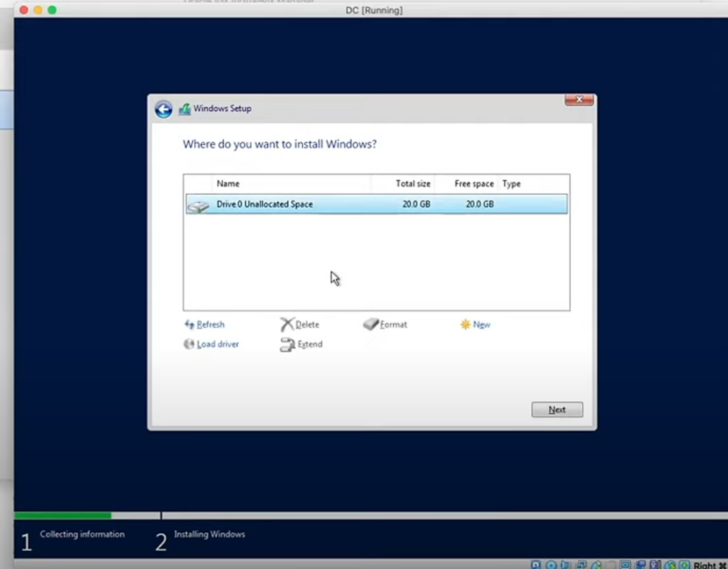
Task: Close the Windows Setup dialog
Action: [579, 100]
